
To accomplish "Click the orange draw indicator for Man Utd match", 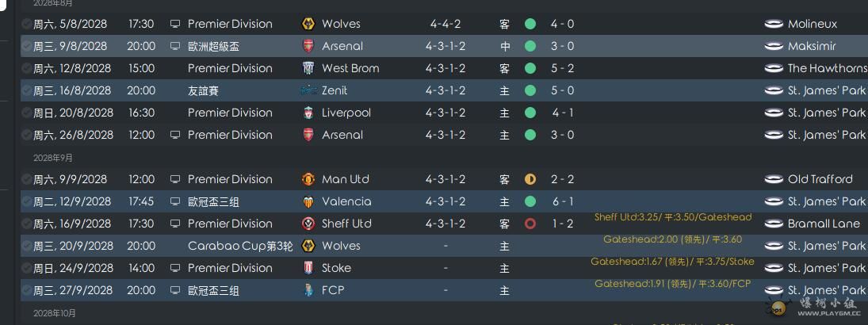I will 530,179.
